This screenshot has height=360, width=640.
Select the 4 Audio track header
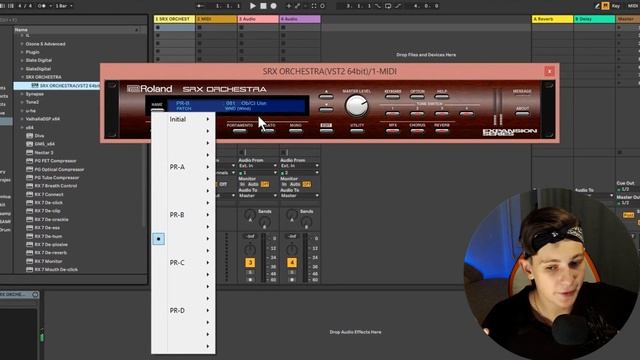pyautogui.click(x=300, y=19)
